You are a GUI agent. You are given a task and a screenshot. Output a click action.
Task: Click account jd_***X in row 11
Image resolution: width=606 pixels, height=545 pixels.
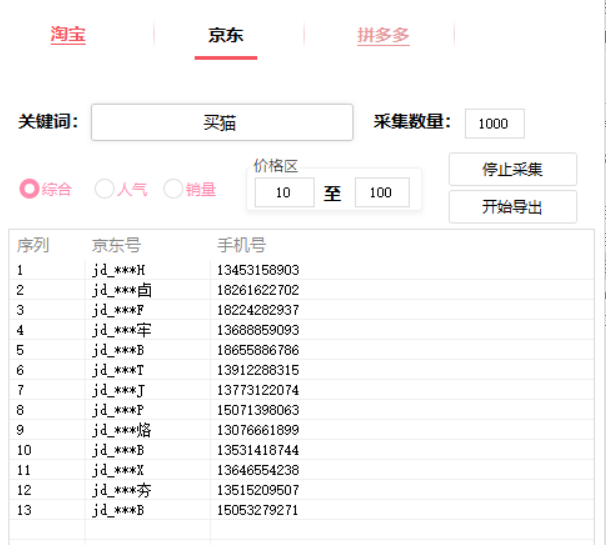tap(118, 470)
